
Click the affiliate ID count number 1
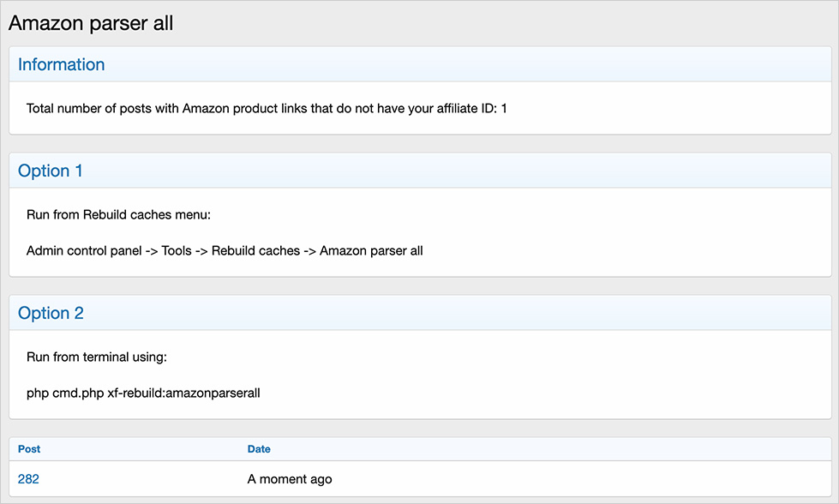504,109
